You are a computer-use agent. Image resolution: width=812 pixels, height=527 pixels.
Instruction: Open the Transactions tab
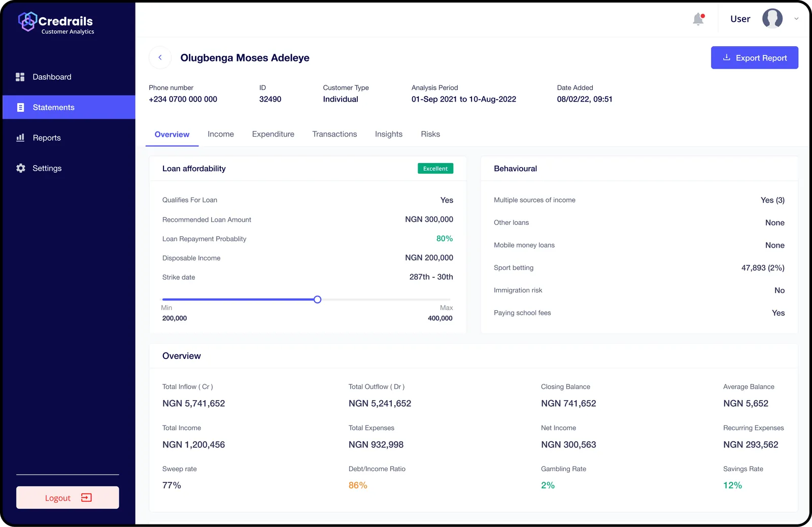[334, 134]
